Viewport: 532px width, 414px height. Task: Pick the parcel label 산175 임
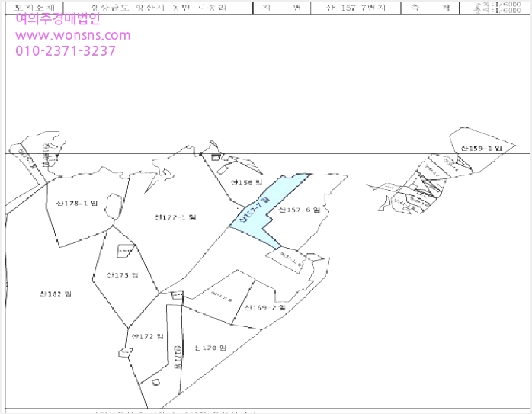coord(123,275)
